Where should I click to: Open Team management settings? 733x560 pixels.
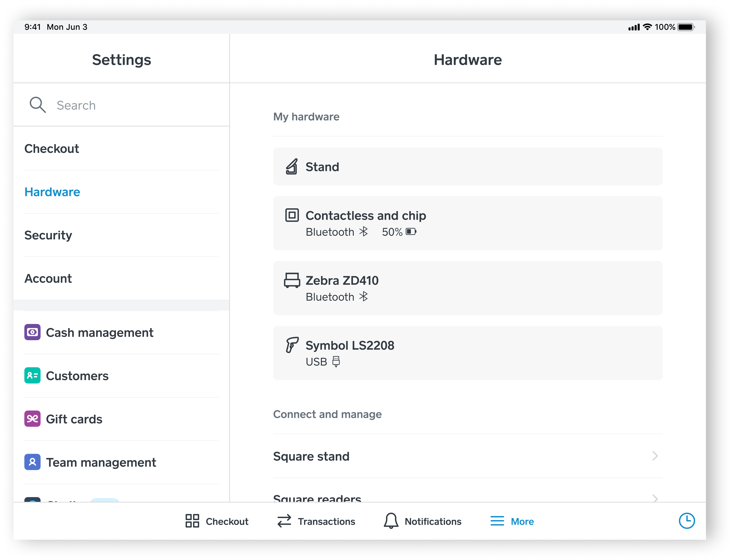pyautogui.click(x=121, y=462)
